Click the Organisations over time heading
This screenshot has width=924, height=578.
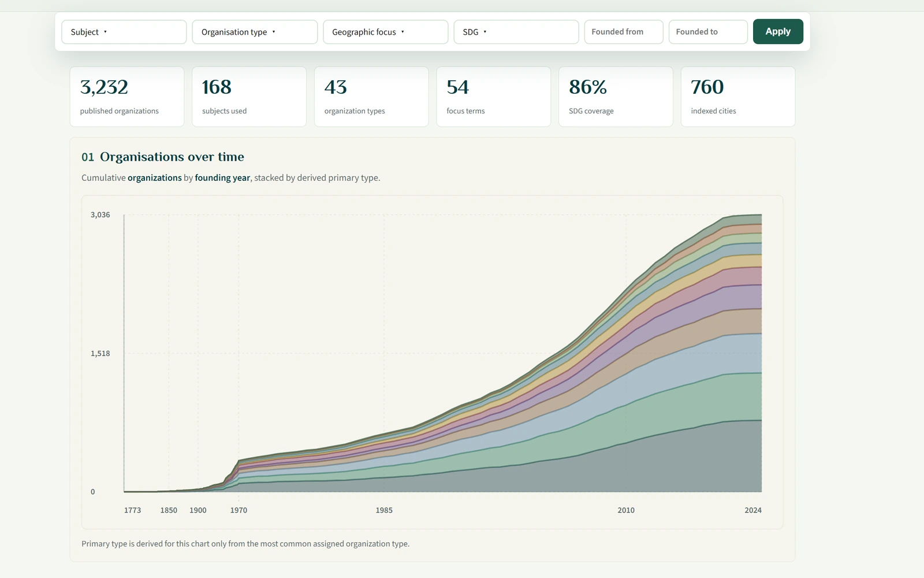(x=172, y=157)
